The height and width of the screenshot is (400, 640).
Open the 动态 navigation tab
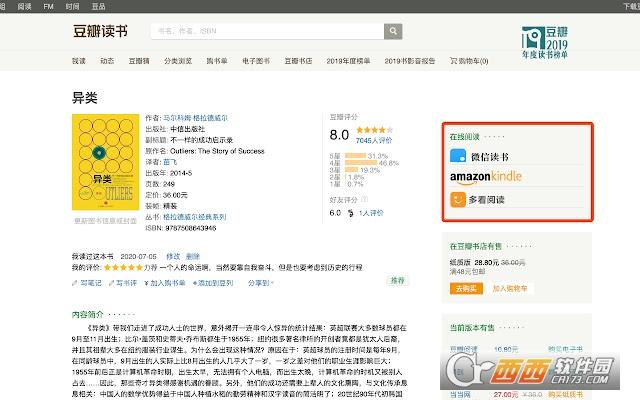pos(107,61)
